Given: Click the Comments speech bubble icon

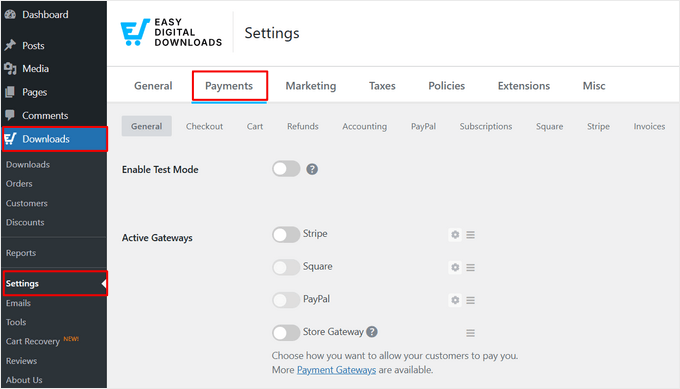Looking at the screenshot, I should [10, 115].
